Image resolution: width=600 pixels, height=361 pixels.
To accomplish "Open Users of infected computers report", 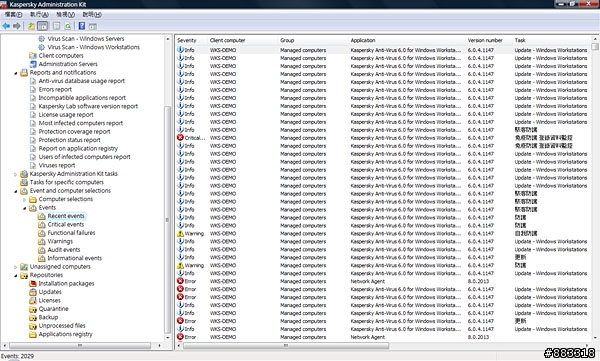I will point(85,157).
